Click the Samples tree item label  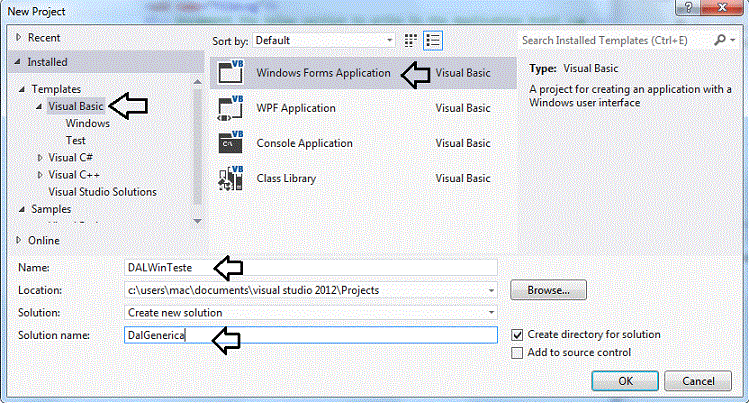point(51,209)
